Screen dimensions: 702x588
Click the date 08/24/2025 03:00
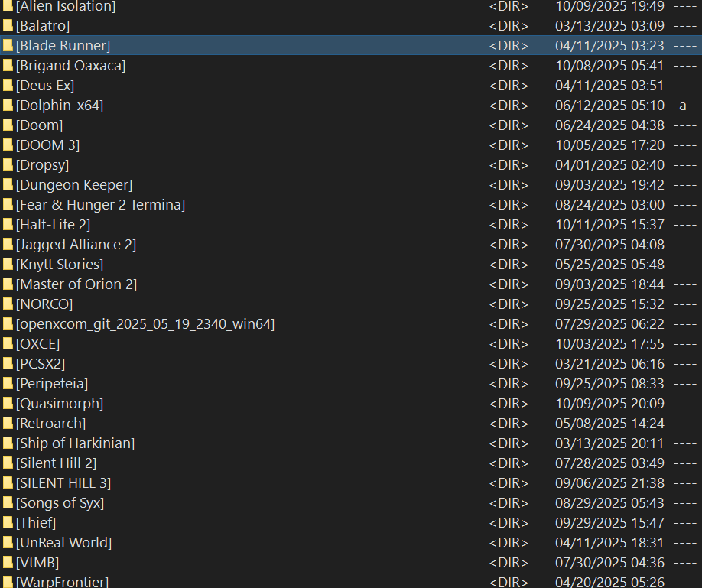609,205
